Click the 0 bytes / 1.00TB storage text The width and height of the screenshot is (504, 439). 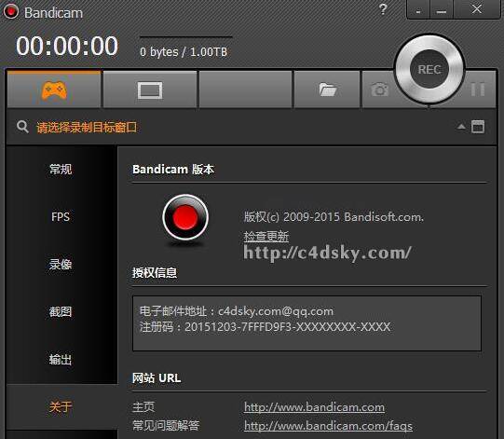[184, 52]
